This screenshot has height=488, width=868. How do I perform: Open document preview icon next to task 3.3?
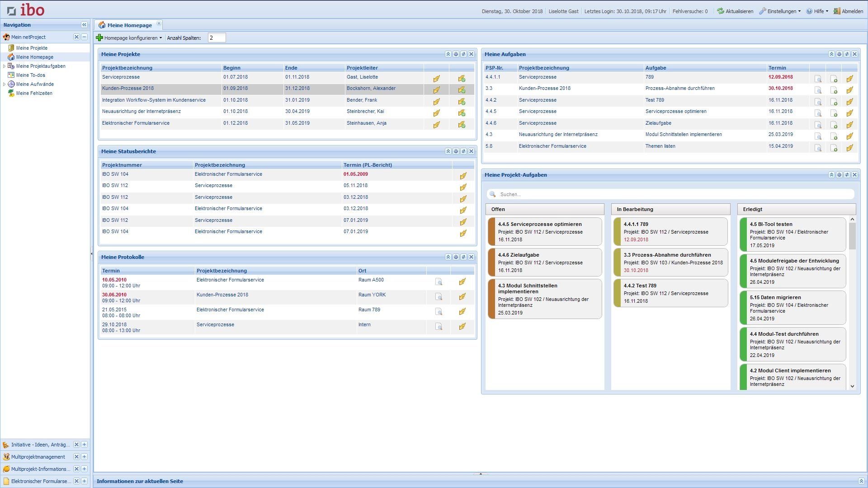click(818, 89)
